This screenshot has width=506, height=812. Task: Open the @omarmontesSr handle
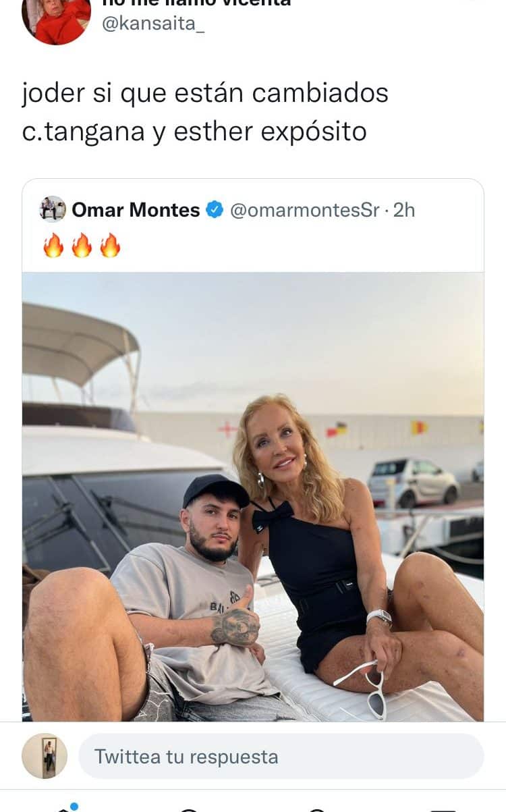(304, 211)
